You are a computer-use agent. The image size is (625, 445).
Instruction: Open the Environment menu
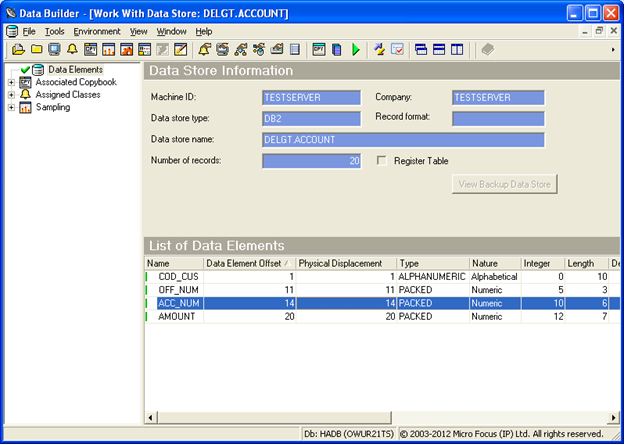97,32
